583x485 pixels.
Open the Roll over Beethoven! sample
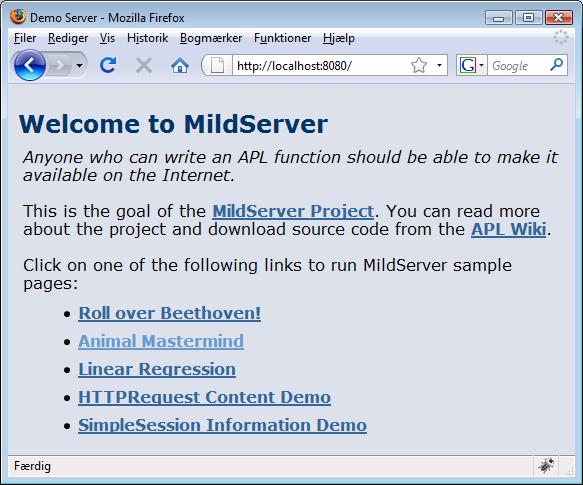(x=170, y=313)
